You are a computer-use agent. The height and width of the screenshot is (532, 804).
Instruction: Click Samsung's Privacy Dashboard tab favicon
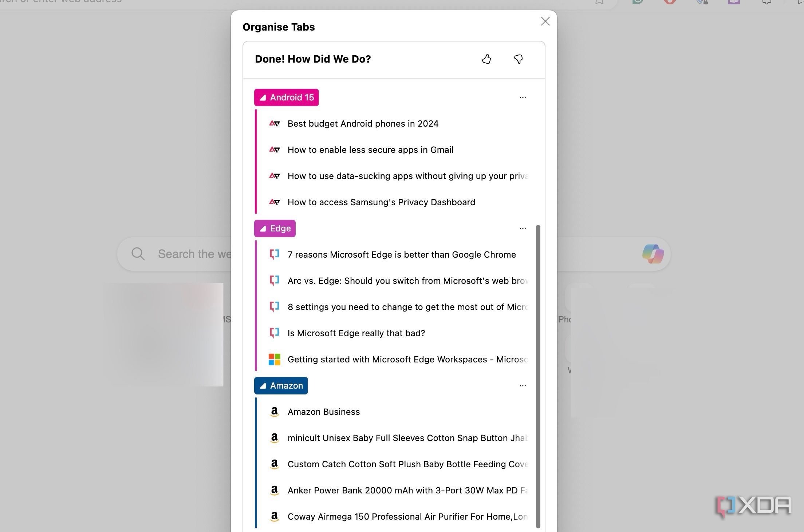(274, 202)
